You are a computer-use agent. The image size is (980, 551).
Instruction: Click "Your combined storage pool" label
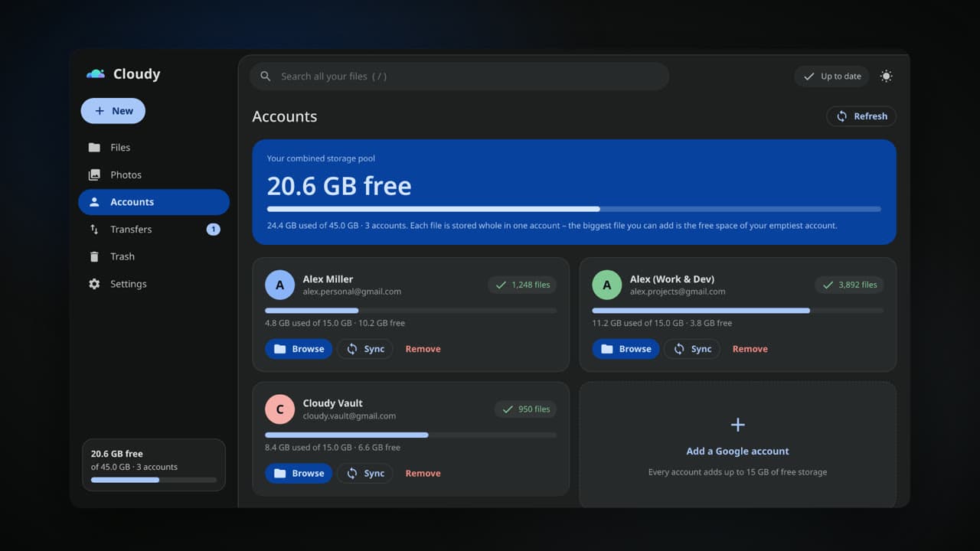321,158
